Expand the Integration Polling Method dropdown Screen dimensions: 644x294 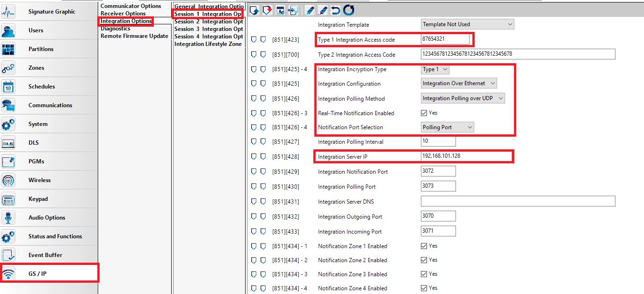tap(463, 98)
